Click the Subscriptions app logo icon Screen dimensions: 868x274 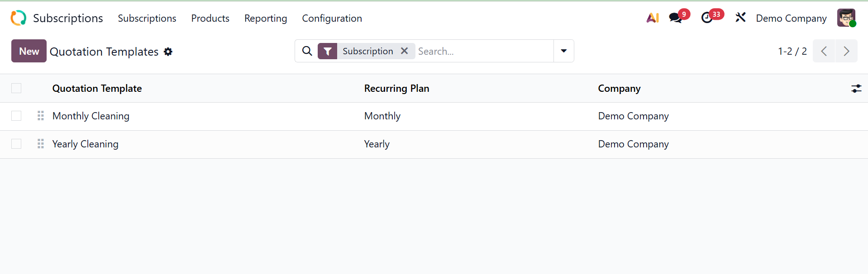click(19, 18)
